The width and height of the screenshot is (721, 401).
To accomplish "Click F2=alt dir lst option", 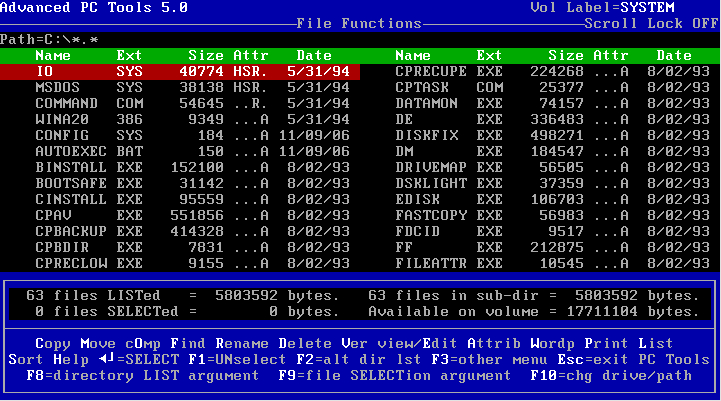I will click(359, 359).
